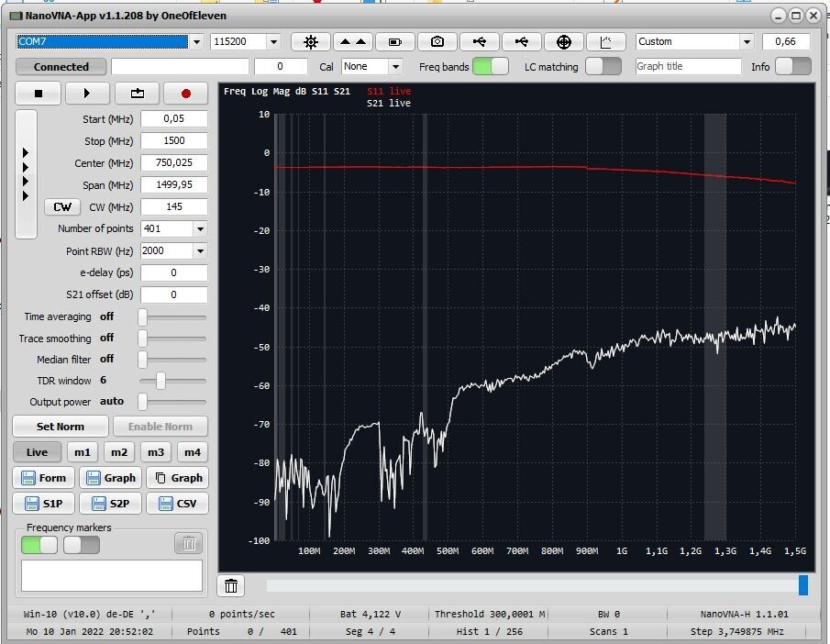Image resolution: width=830 pixels, height=644 pixels.
Task: Export CSV file
Action: coord(177,503)
